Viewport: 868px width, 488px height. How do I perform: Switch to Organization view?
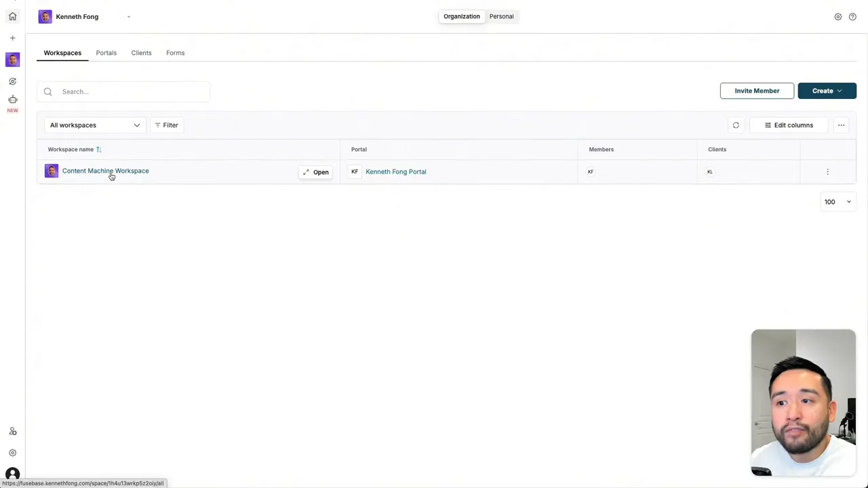coord(461,16)
